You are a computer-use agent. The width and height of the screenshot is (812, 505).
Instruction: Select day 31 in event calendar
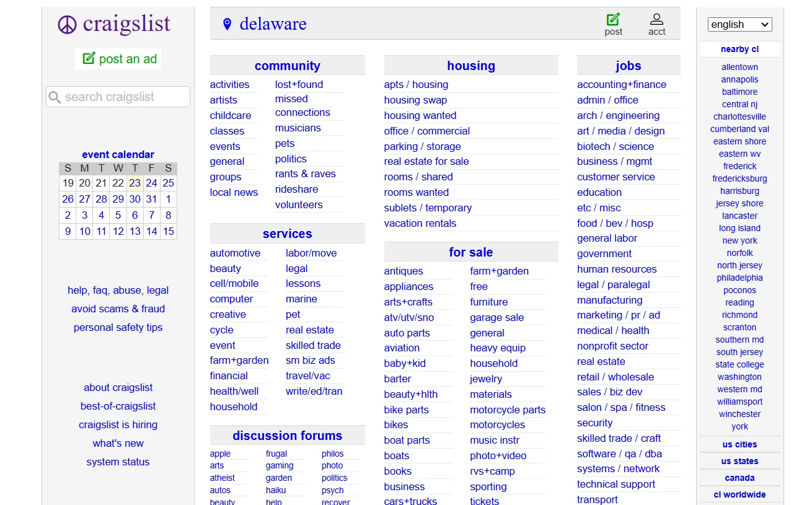[151, 199]
